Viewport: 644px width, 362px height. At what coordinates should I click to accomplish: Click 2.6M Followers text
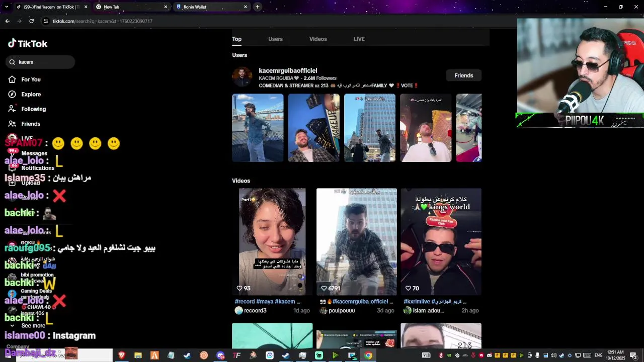pos(320,78)
